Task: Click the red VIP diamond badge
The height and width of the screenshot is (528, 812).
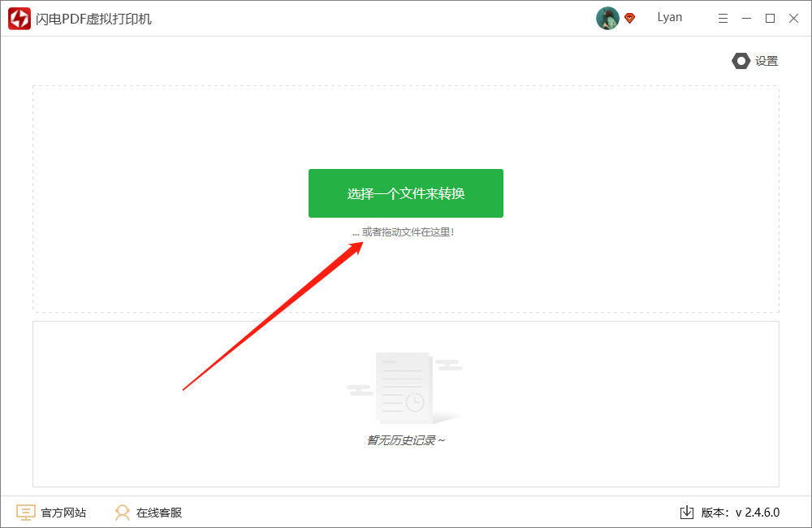Action: point(630,18)
